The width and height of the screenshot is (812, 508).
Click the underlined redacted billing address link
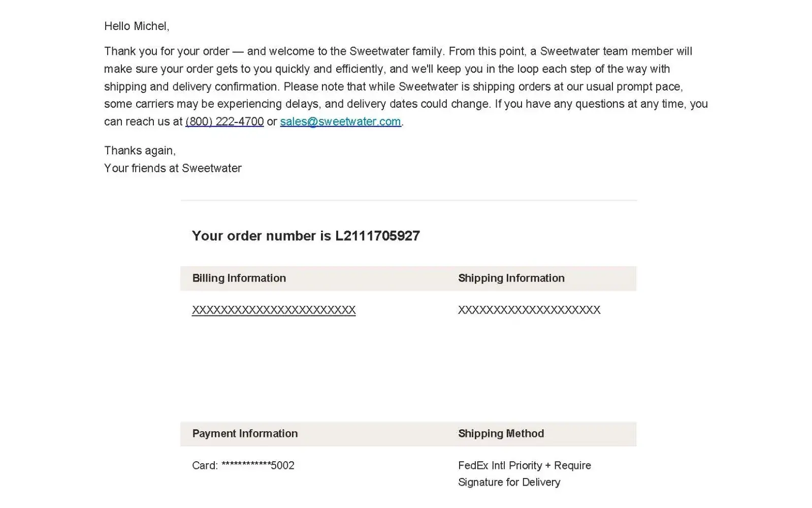[x=274, y=310]
